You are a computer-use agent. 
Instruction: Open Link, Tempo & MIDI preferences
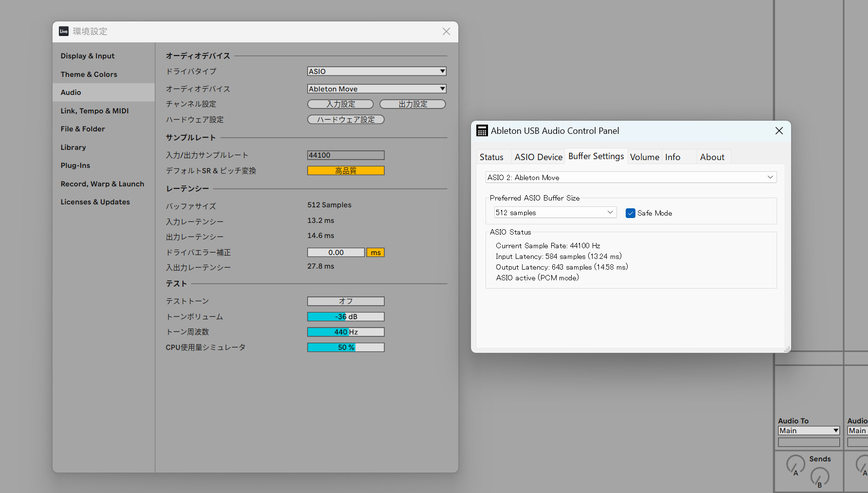coord(104,111)
